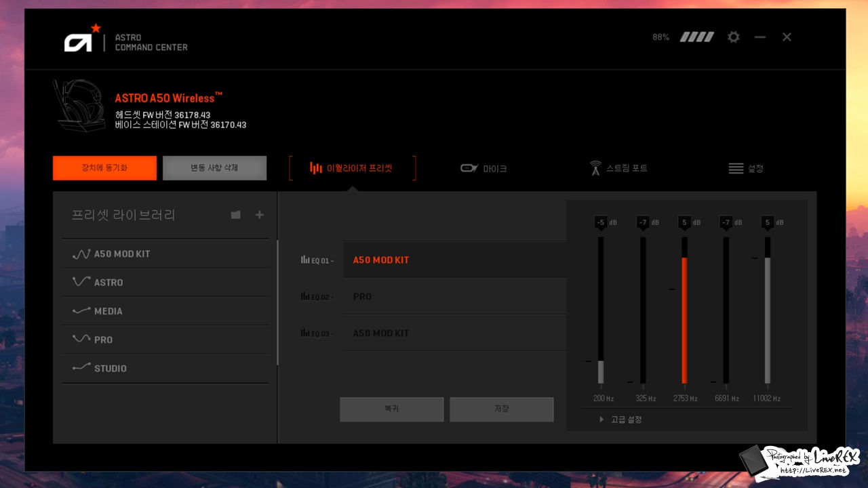This screenshot has height=488, width=868.
Task: Open settings gear in title bar
Action: click(x=733, y=37)
